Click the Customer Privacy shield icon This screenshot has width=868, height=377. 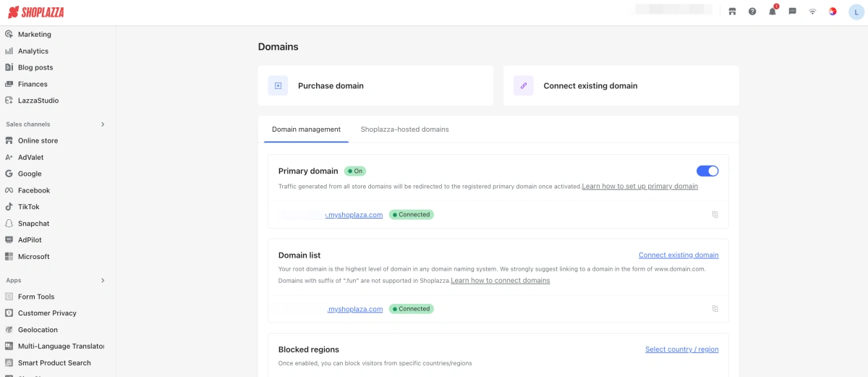[x=9, y=313]
